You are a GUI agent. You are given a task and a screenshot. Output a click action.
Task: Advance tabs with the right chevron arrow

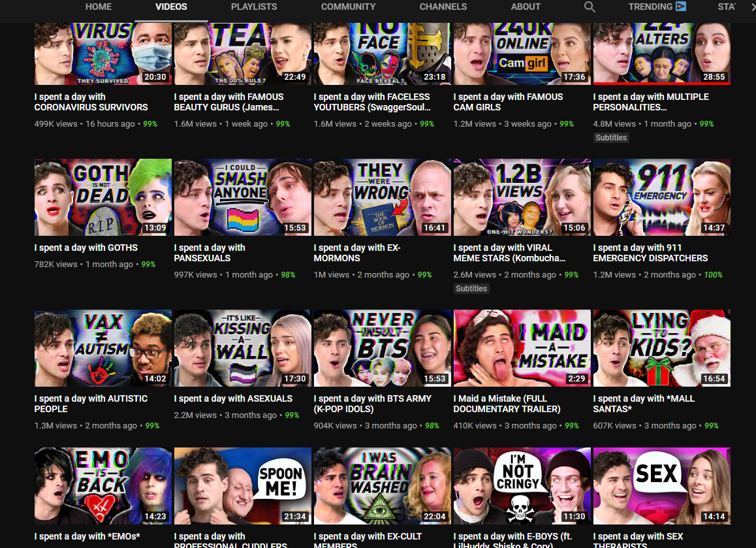(753, 7)
